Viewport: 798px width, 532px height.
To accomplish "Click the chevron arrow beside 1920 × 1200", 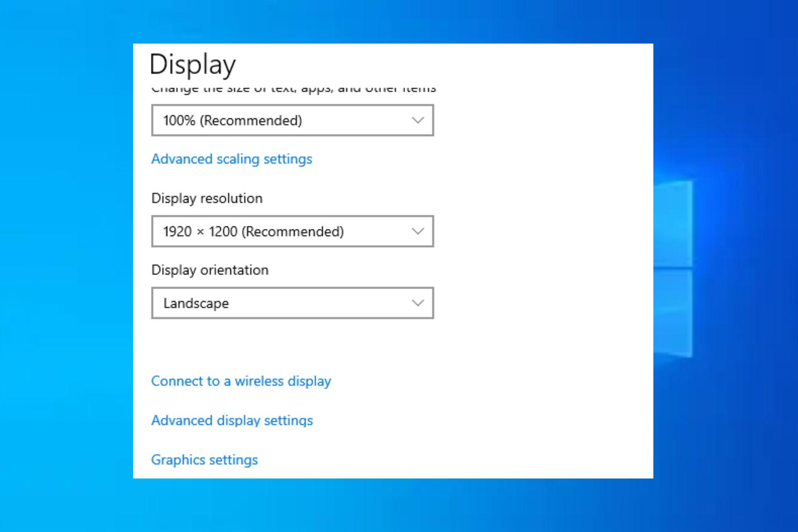I will coord(417,232).
